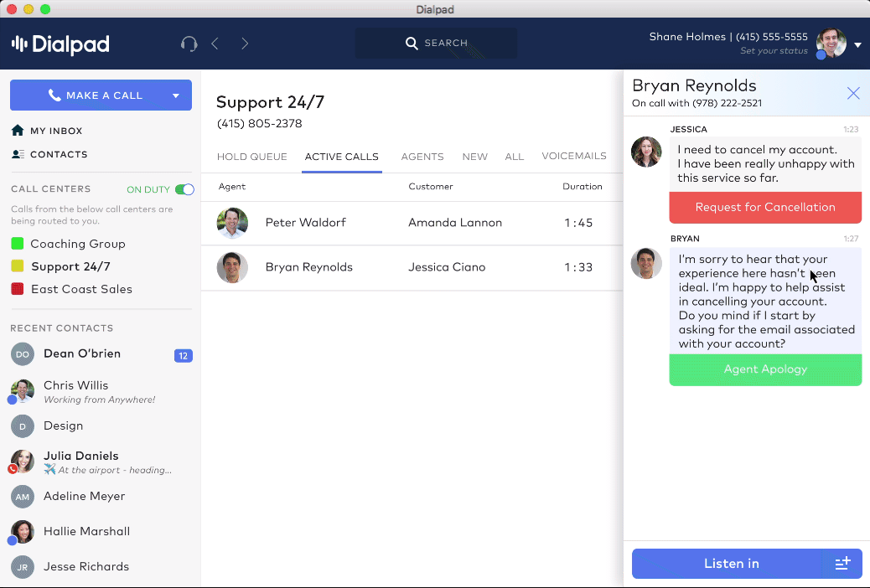Open My Inbox home icon
Image resolution: width=870 pixels, height=588 pixels.
click(x=18, y=131)
